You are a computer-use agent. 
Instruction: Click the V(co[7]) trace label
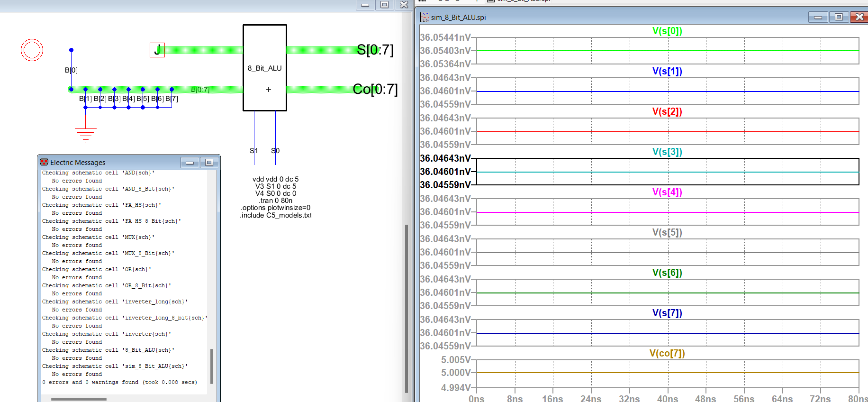(x=667, y=353)
